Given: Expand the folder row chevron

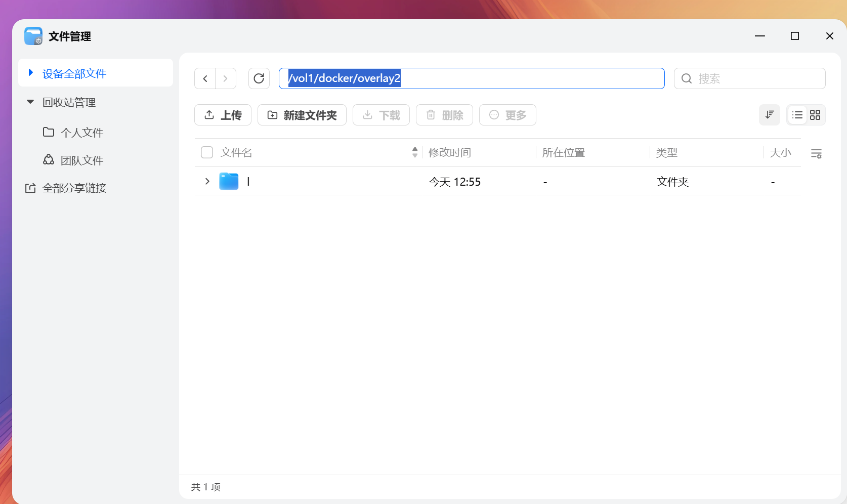Looking at the screenshot, I should (x=207, y=181).
